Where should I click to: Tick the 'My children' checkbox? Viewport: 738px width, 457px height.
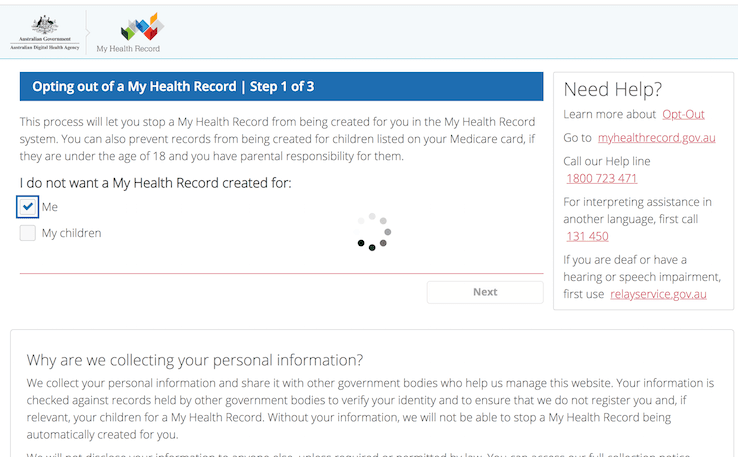[x=28, y=233]
